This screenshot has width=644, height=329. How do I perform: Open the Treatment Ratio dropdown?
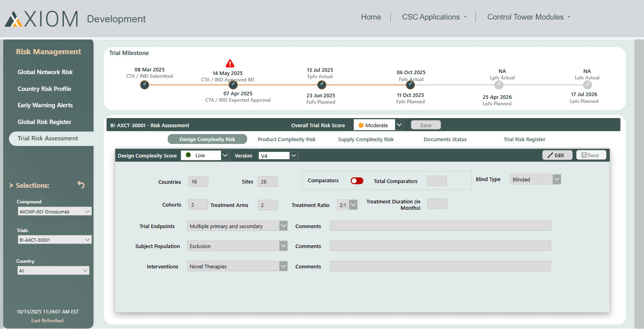point(353,205)
